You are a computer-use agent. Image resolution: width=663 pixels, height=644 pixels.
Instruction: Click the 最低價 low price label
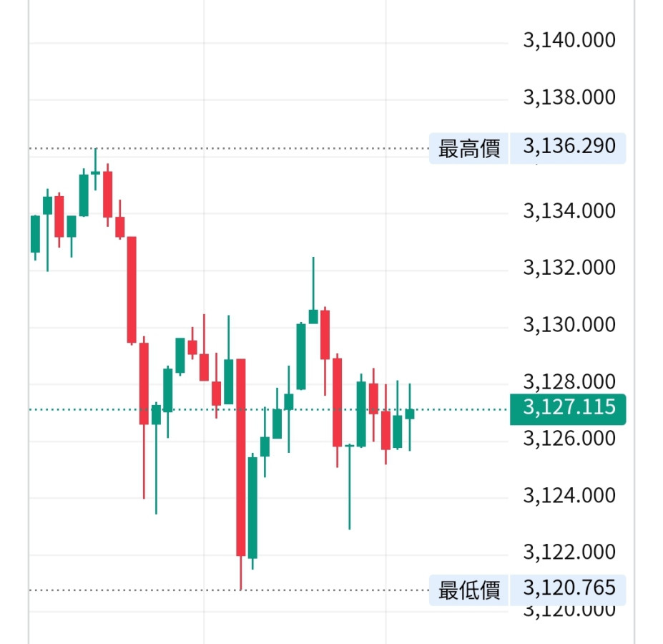click(x=469, y=590)
